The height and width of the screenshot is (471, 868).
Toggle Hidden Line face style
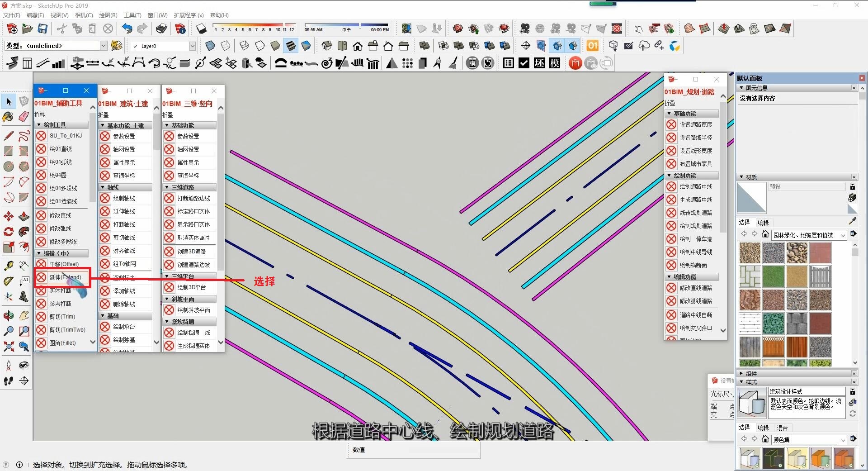[x=260, y=46]
